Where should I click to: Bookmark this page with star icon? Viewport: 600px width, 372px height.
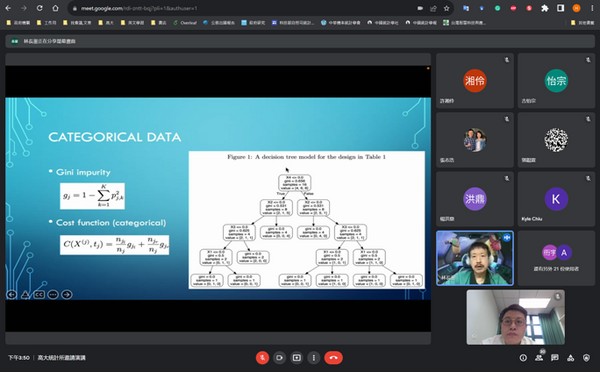446,8
